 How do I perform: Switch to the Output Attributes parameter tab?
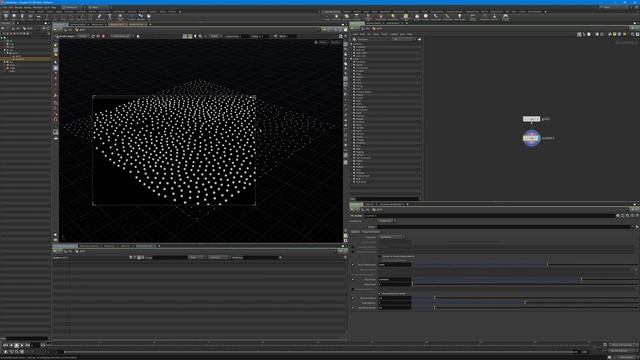371,231
